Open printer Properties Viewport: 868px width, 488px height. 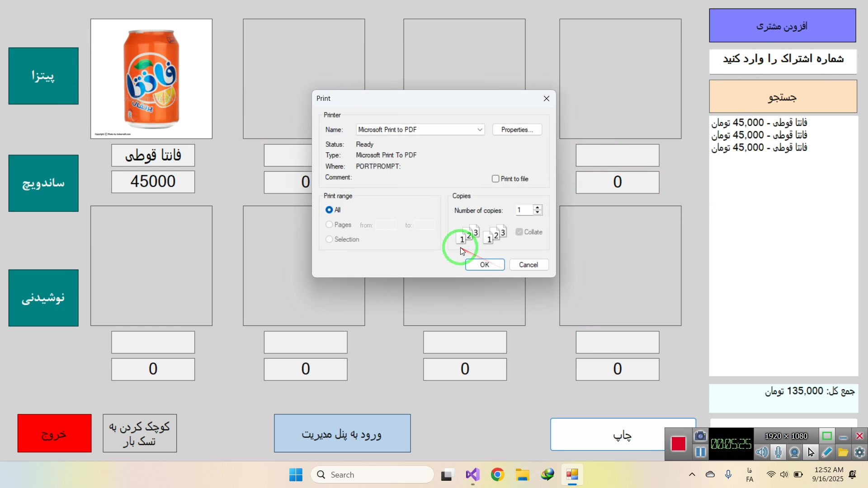tap(517, 130)
